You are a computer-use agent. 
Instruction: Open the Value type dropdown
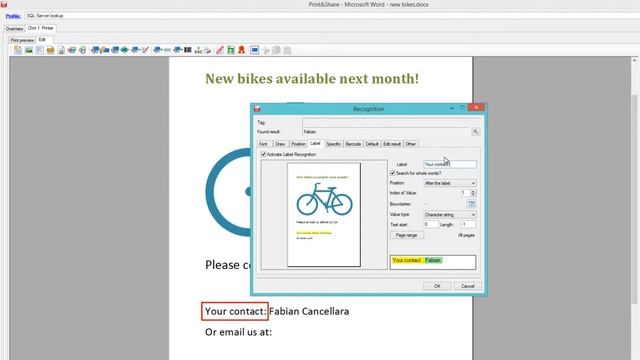449,215
